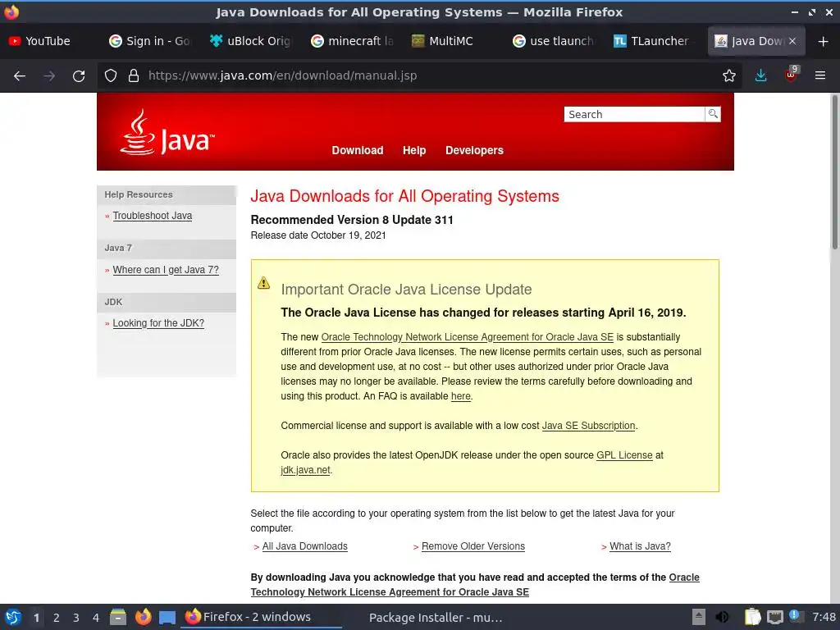The height and width of the screenshot is (630, 840).
Task: Click the search magnifier on Java site
Action: [713, 114]
